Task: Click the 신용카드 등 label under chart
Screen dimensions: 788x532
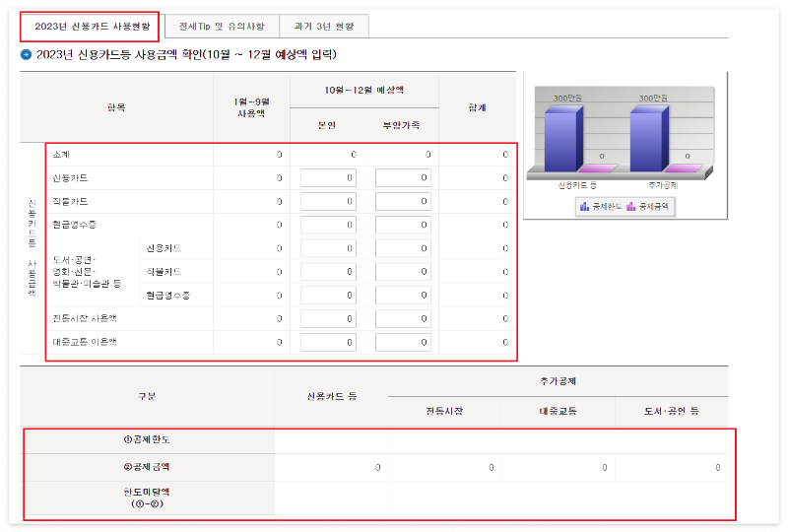Action: [x=577, y=185]
